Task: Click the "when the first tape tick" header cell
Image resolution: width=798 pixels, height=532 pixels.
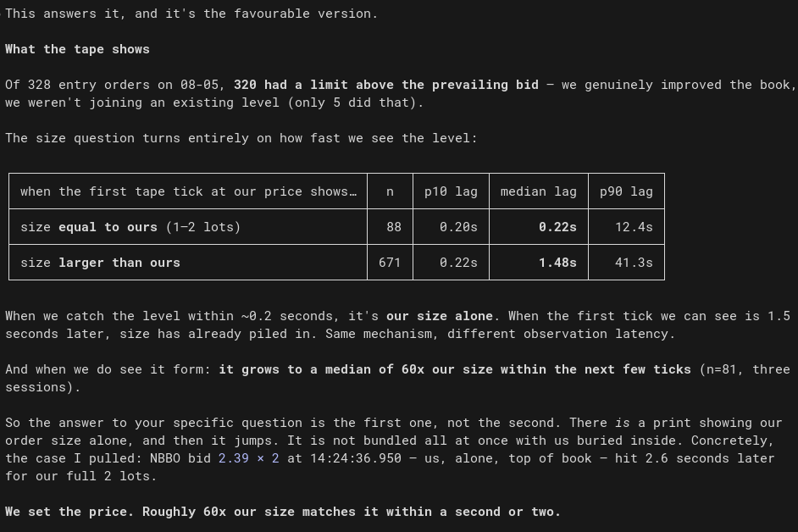Action: (188, 191)
